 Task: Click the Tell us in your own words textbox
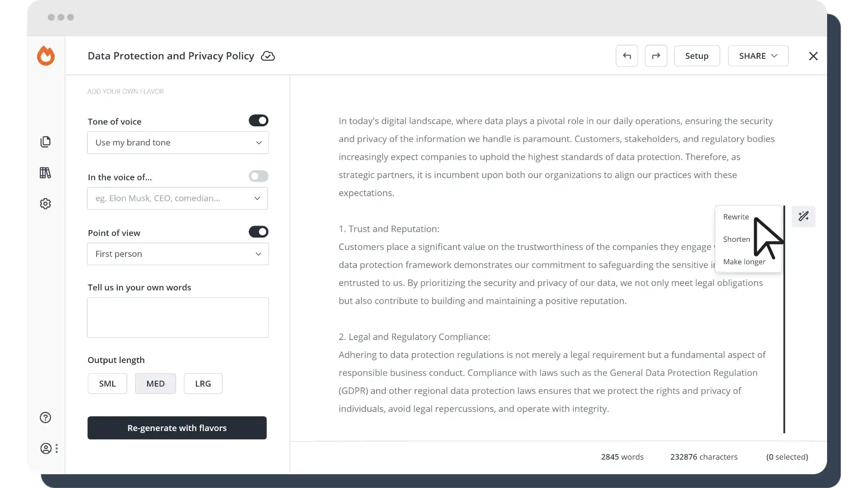(x=178, y=318)
